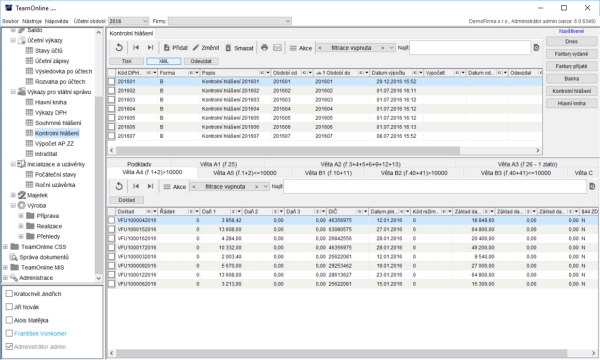
Task: Open the Soubor menu
Action: (10, 21)
